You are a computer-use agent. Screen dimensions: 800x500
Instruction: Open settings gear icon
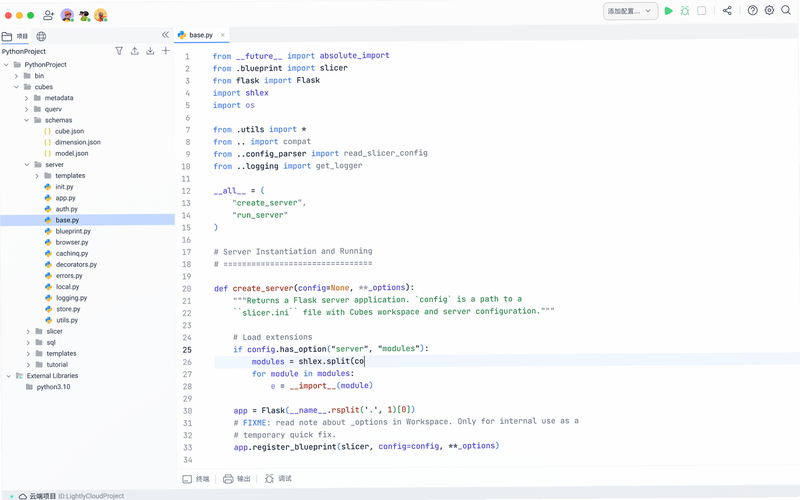tap(769, 10)
